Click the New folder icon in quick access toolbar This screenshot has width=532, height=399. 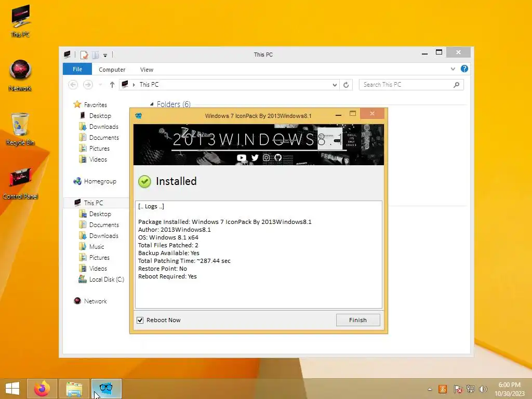[x=96, y=55]
